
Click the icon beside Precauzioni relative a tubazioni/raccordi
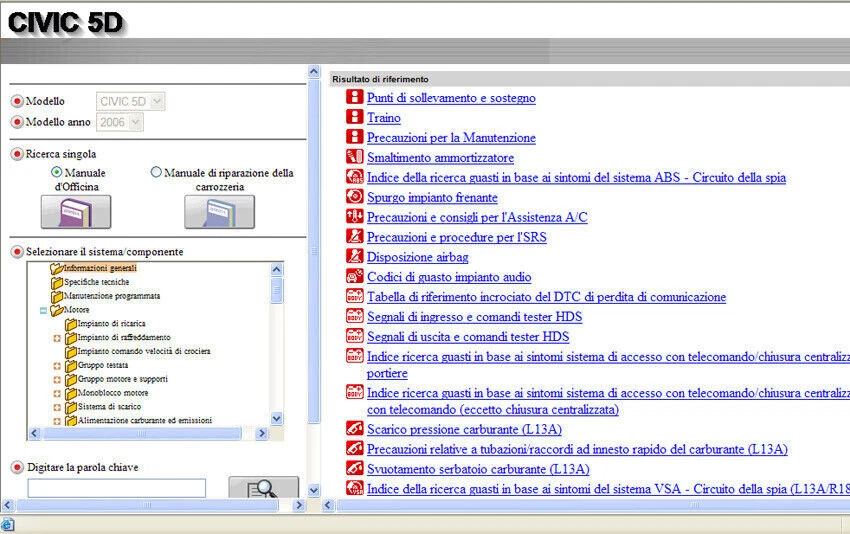(355, 448)
